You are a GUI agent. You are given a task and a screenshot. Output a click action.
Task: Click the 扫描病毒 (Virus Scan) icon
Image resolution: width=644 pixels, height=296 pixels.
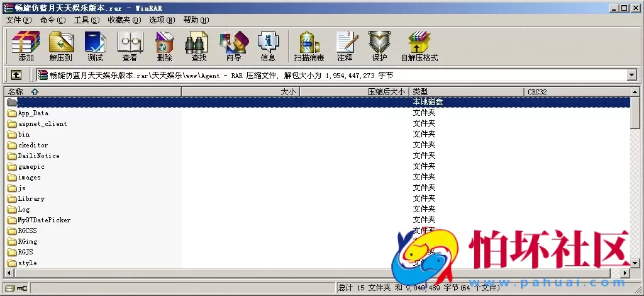pos(309,42)
